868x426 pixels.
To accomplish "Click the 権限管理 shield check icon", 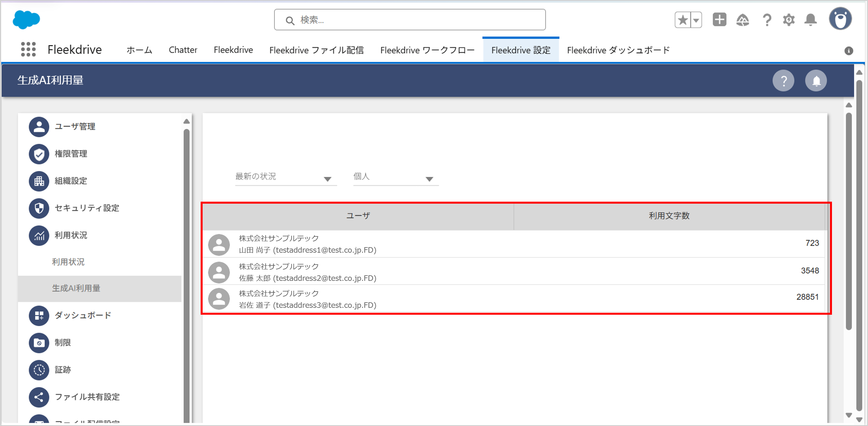I will (x=39, y=154).
